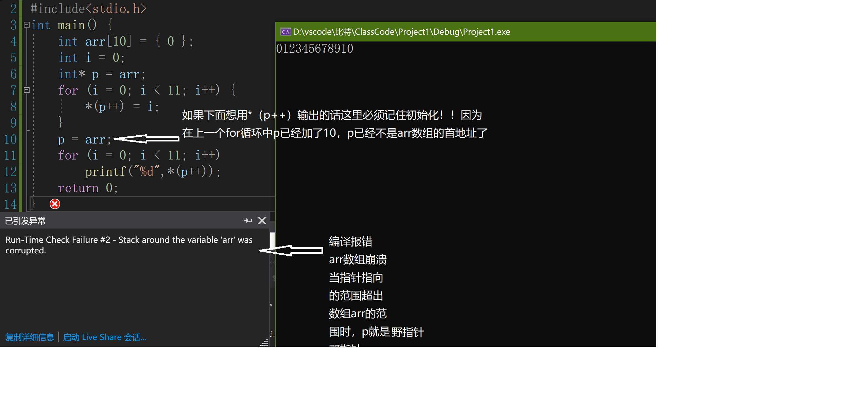868x405 pixels.
Task: Collapse the main() function fold marker
Action: (x=27, y=24)
